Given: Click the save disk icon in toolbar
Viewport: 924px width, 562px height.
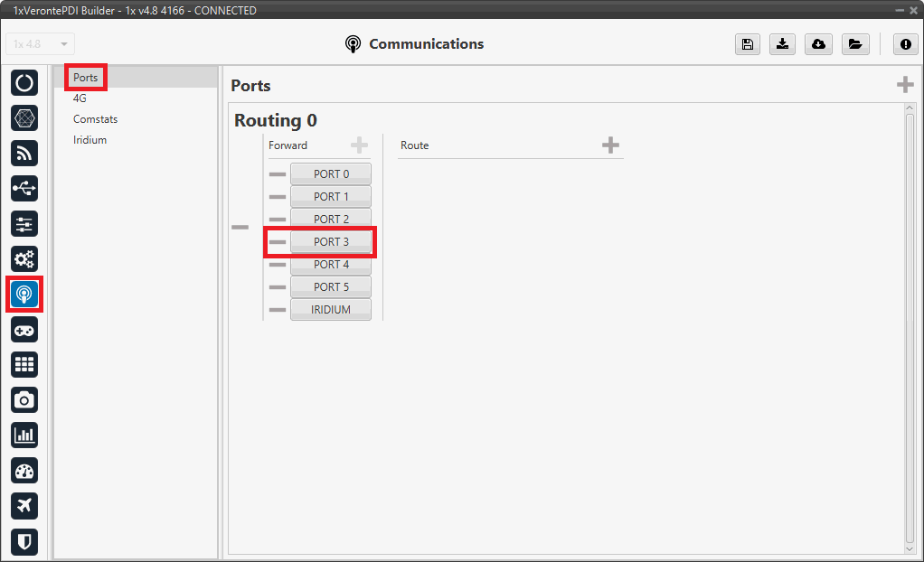Looking at the screenshot, I should click(x=748, y=44).
